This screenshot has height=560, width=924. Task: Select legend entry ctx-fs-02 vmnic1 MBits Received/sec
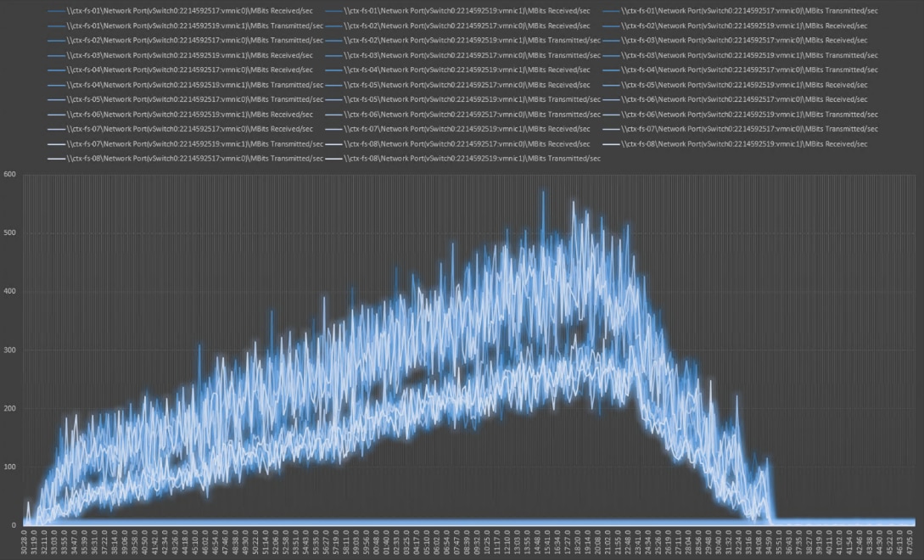tap(736, 26)
